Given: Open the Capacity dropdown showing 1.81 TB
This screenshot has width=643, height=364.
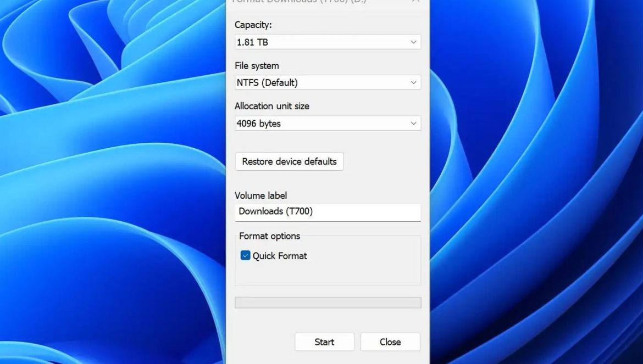Looking at the screenshot, I should tap(328, 42).
